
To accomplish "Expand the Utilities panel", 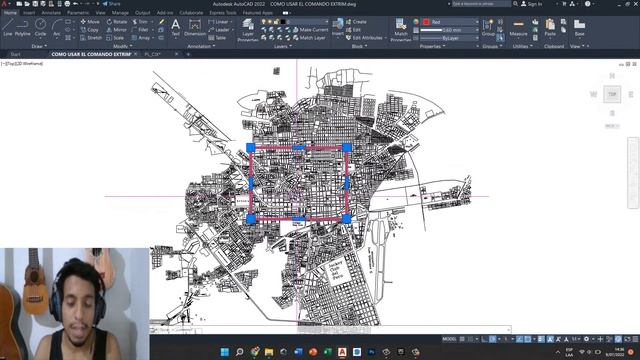I will coord(522,46).
